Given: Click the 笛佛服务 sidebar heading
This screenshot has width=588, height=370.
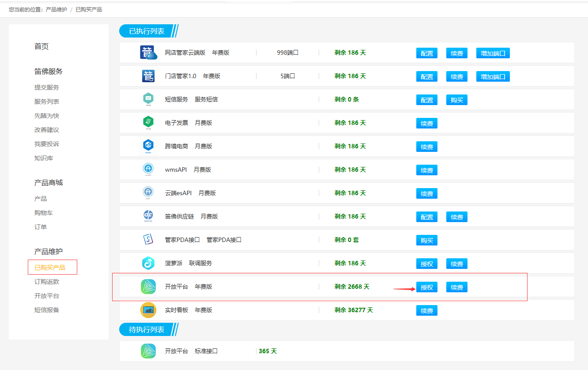Looking at the screenshot, I should point(49,71).
